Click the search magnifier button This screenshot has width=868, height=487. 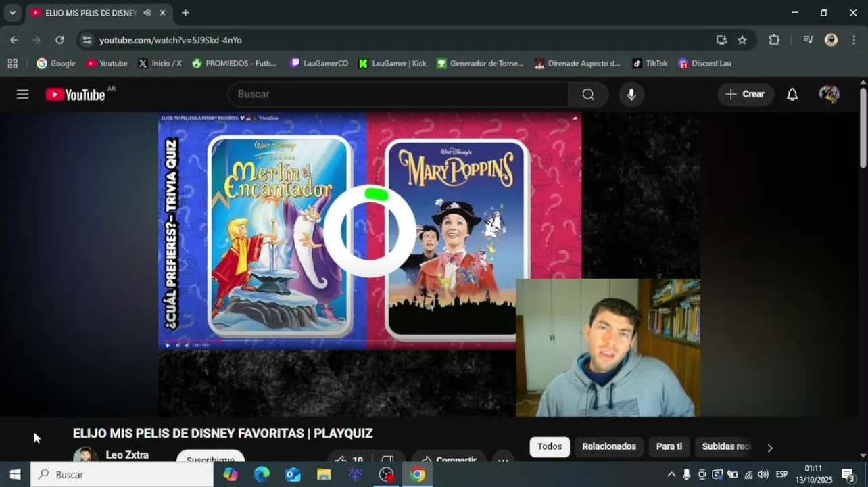(x=588, y=94)
